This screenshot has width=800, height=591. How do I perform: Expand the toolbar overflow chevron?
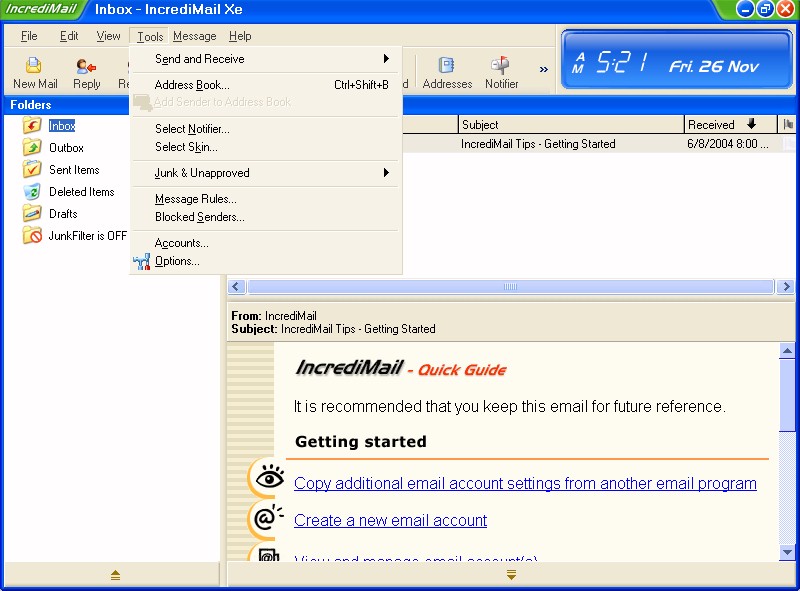click(544, 70)
